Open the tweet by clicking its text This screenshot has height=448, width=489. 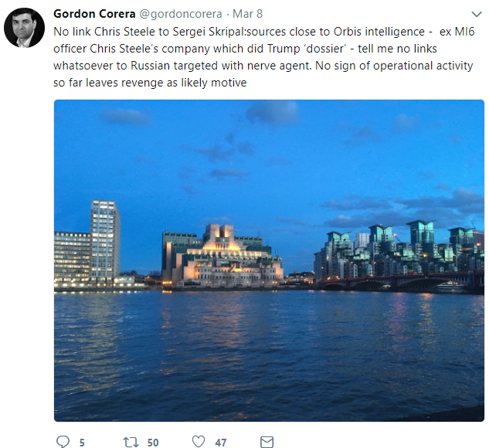tap(264, 57)
